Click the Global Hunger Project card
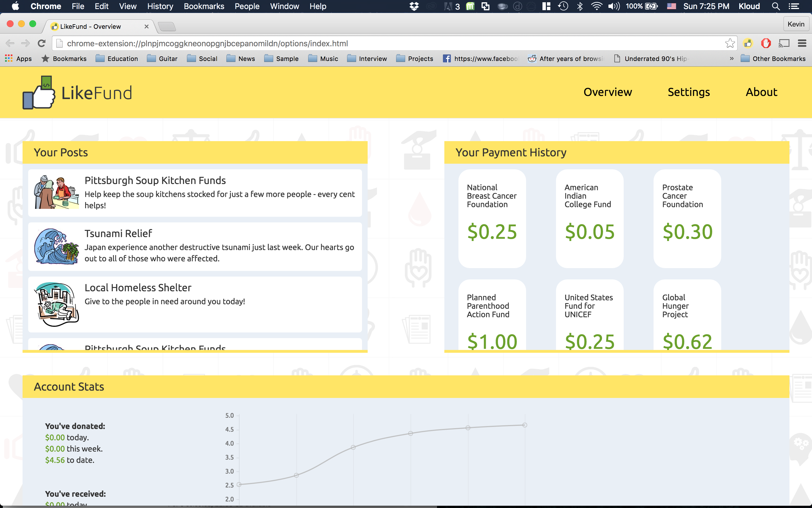This screenshot has height=508, width=812. (687, 315)
